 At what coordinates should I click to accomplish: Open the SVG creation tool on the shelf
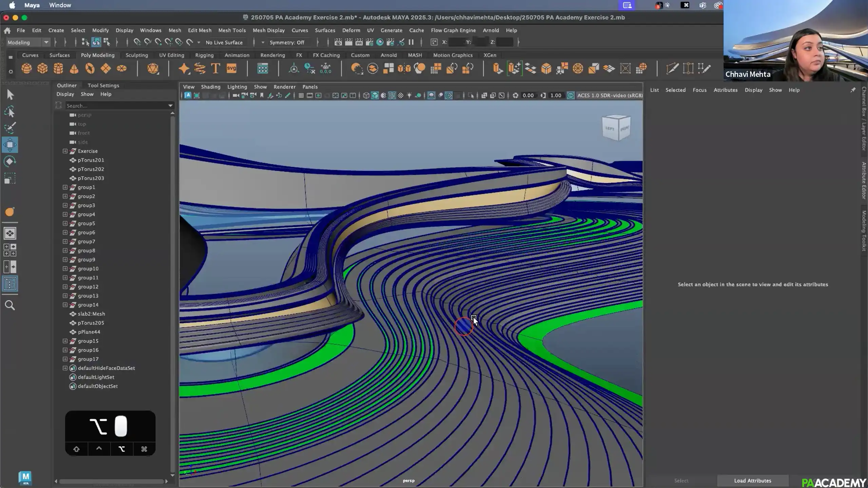[231, 69]
